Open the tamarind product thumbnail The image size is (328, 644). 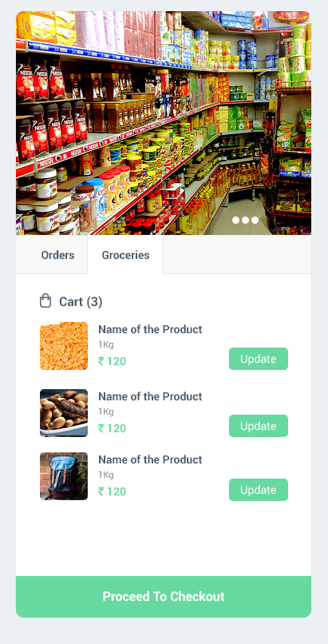[64, 413]
